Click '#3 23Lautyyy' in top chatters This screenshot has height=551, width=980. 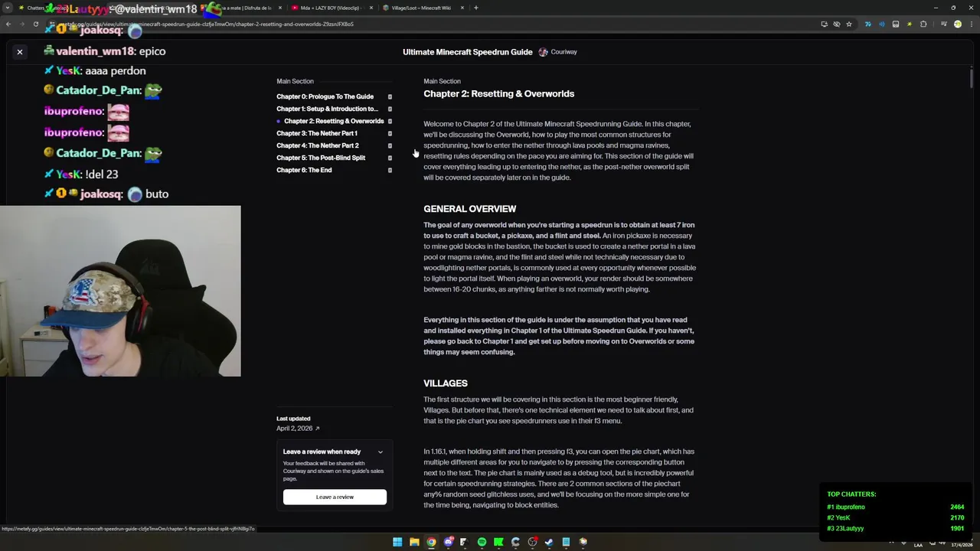pyautogui.click(x=845, y=529)
